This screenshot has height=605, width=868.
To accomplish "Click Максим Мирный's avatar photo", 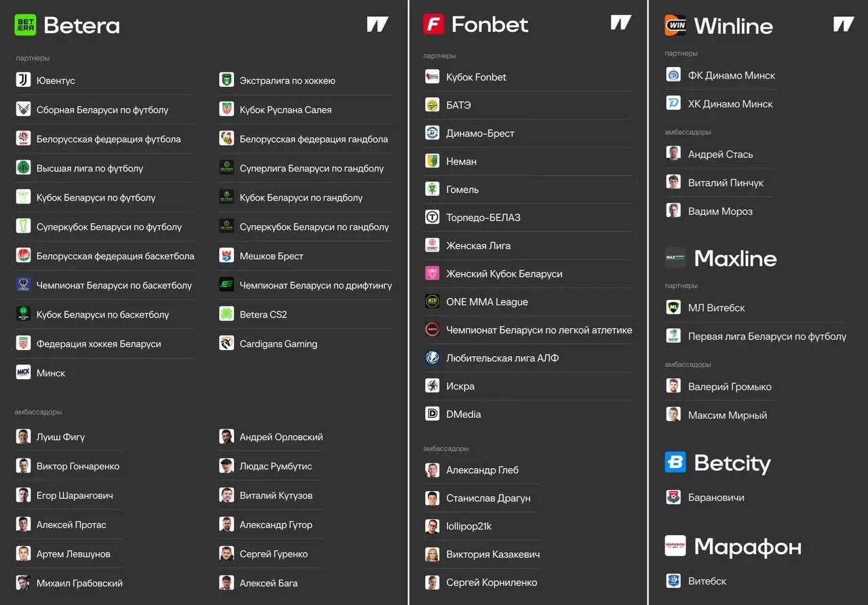I will (673, 414).
